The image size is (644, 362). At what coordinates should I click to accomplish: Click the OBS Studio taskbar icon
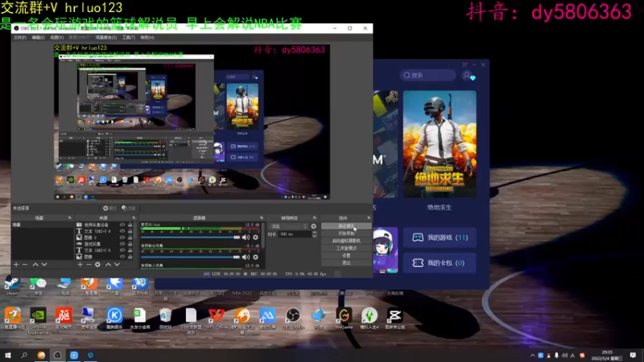point(57,356)
